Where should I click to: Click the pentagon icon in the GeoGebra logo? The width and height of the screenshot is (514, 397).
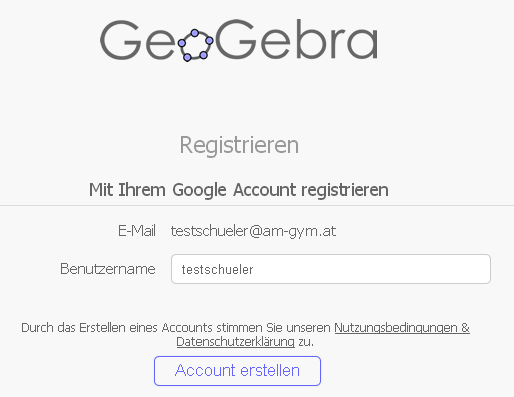[195, 46]
